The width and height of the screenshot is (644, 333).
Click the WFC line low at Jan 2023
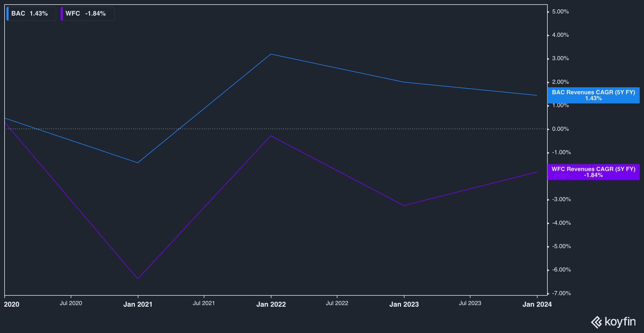point(404,205)
